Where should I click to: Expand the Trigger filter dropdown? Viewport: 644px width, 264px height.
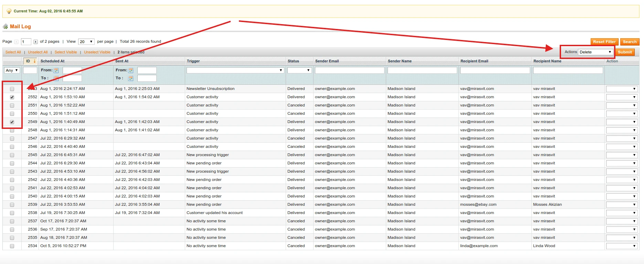click(x=235, y=70)
